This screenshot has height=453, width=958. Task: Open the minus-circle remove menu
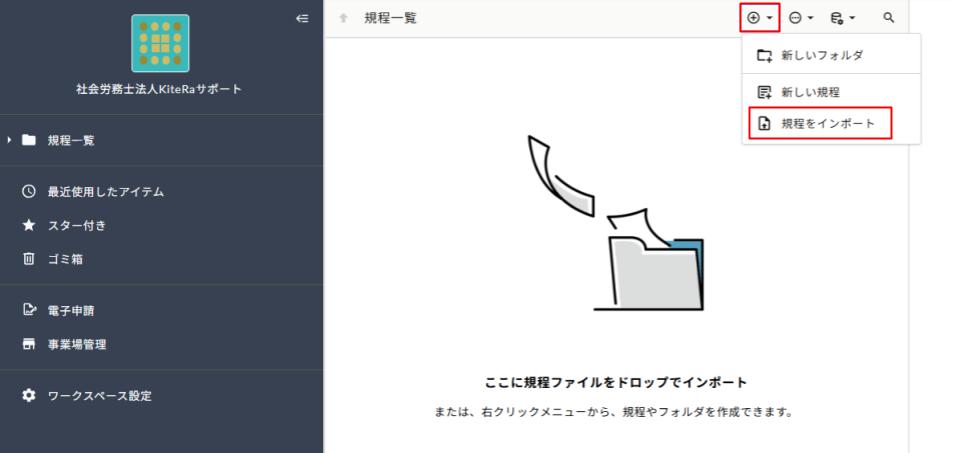pos(801,18)
